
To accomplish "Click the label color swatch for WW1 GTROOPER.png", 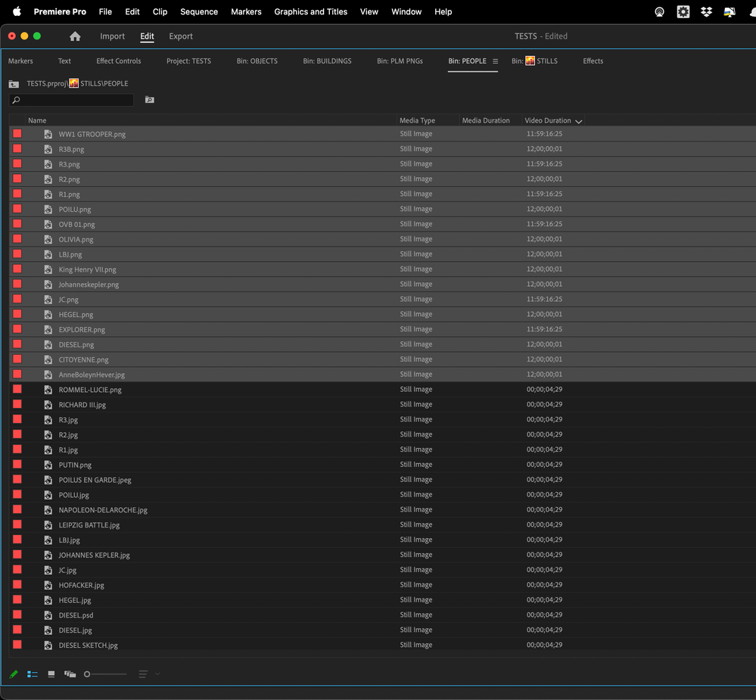I will pos(17,133).
